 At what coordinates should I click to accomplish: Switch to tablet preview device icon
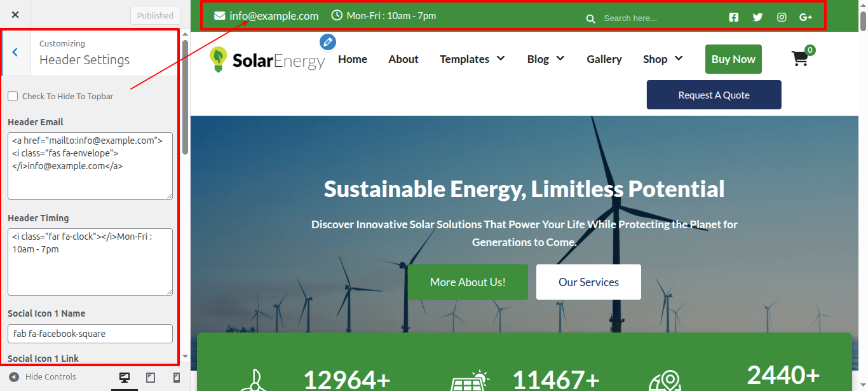151,378
